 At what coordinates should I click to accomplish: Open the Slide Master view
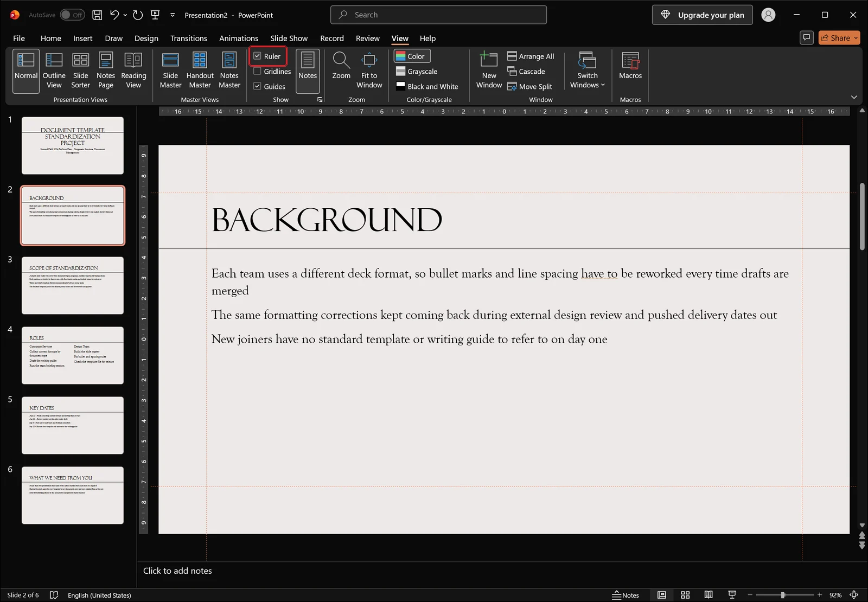(170, 71)
